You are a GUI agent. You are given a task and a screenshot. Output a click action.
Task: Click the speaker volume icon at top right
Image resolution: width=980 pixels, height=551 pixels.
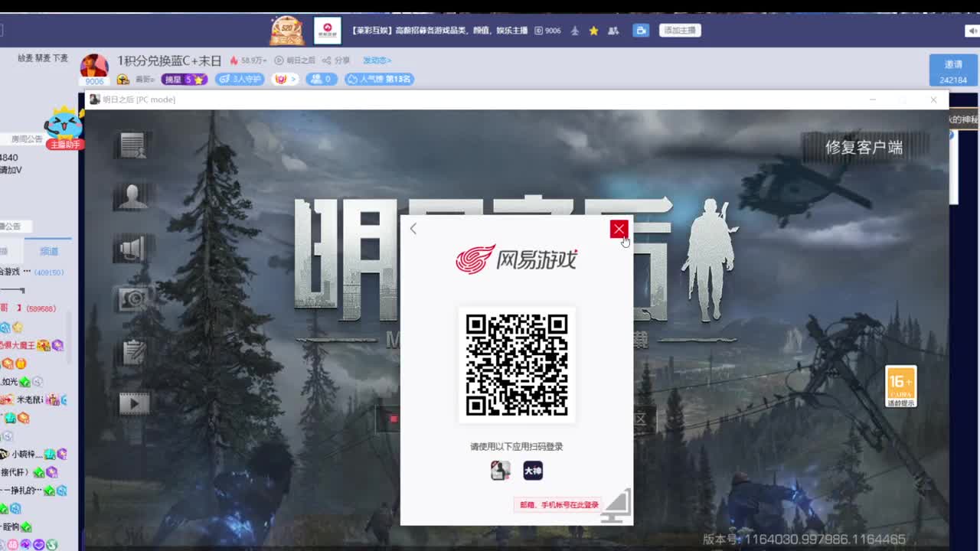(972, 31)
